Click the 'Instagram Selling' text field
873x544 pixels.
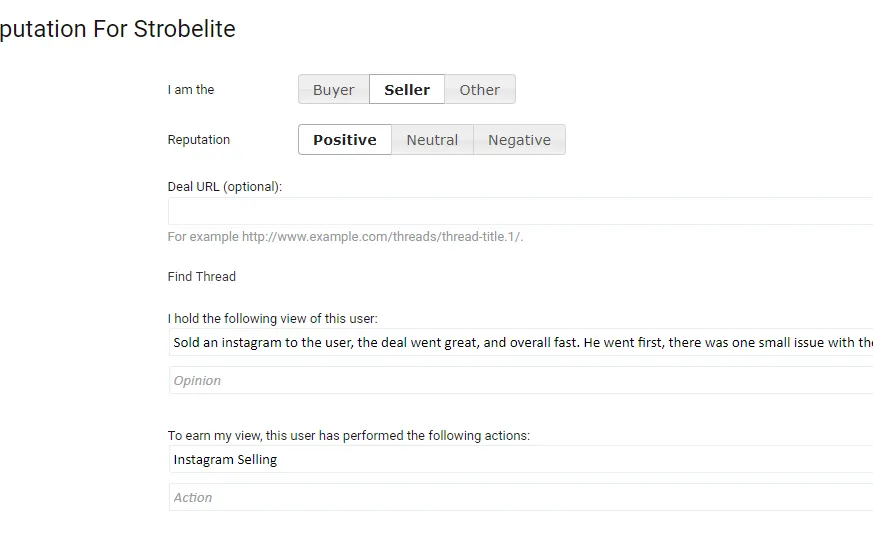coord(520,460)
